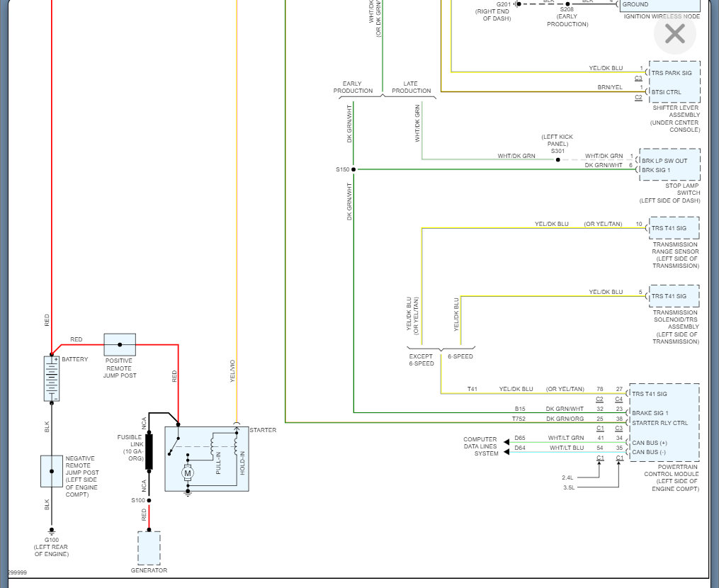Click the T41 circuit label
This screenshot has height=588, width=719.
tap(472, 389)
